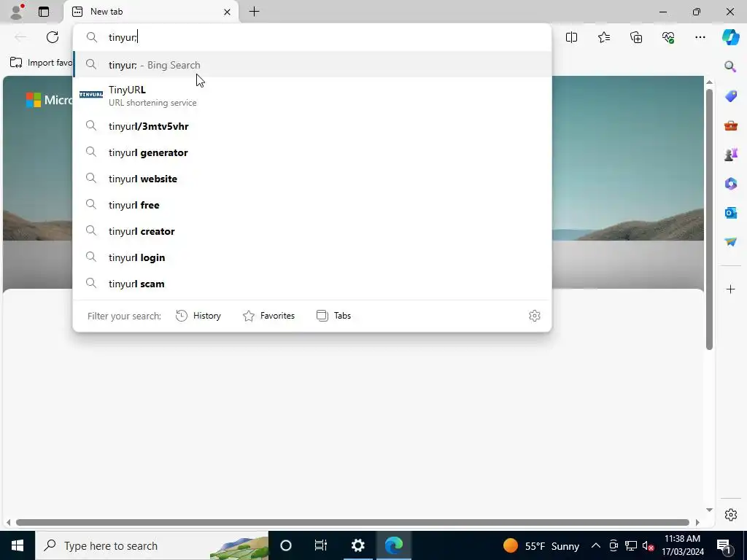Viewport: 747px width, 560px height.
Task: Open sidebar Shopping tag icon
Action: (730, 96)
